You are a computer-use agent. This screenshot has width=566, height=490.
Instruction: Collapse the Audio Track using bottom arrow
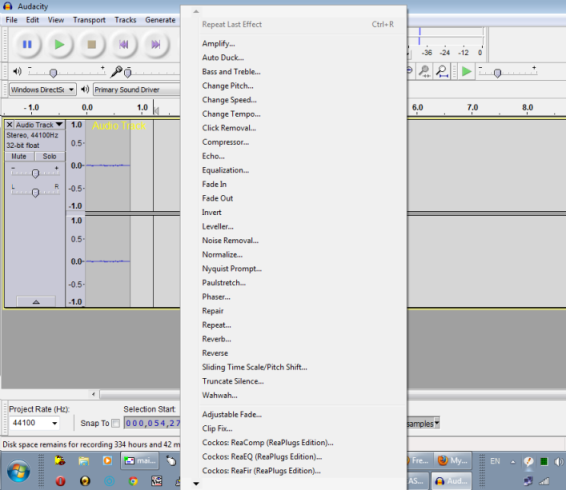click(36, 302)
